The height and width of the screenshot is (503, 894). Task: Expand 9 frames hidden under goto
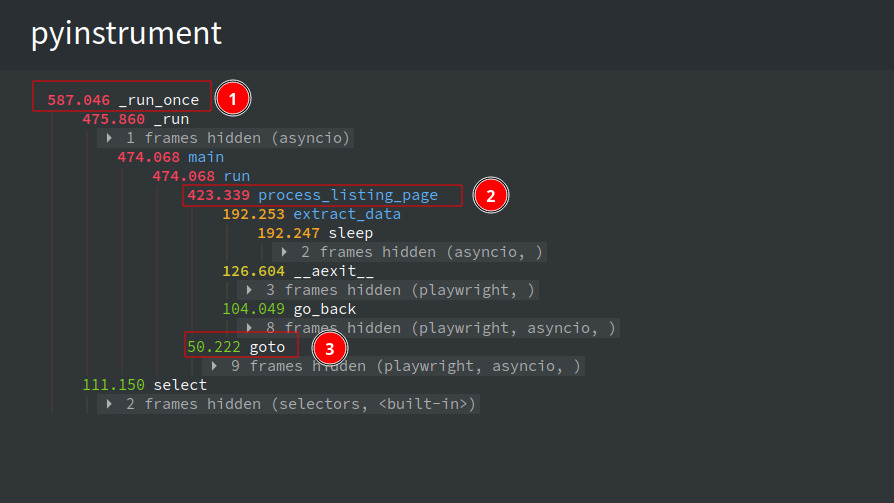393,366
